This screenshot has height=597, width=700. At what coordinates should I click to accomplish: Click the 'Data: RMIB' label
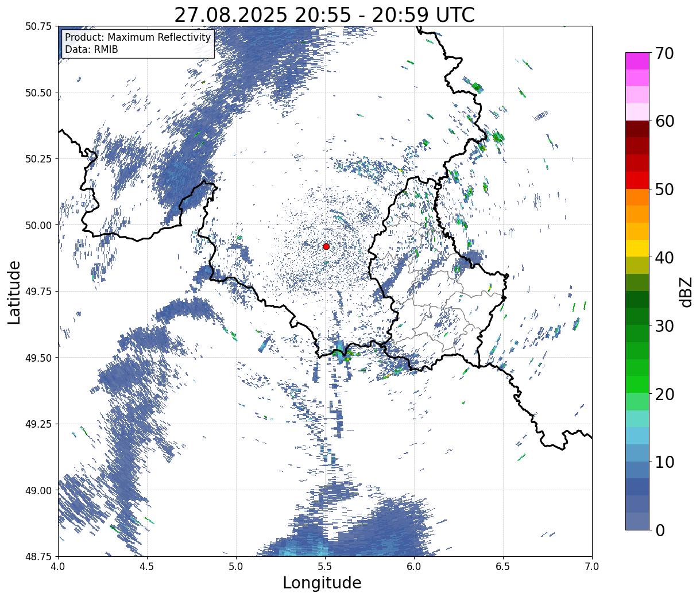point(91,49)
